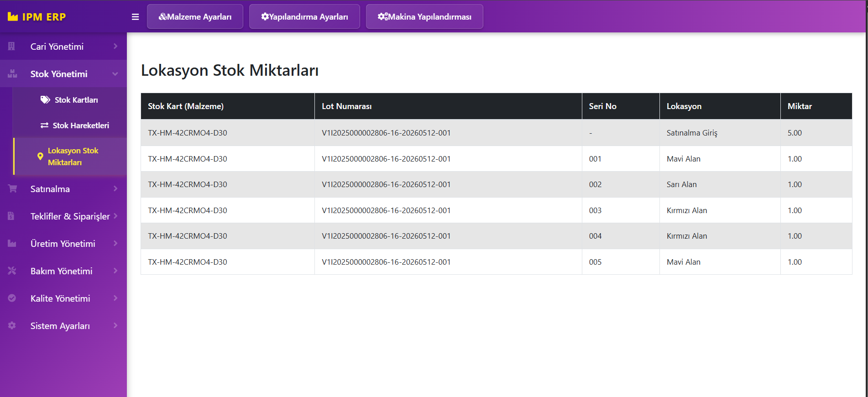Expand the Kalite Yönetimi chevron

click(x=115, y=298)
